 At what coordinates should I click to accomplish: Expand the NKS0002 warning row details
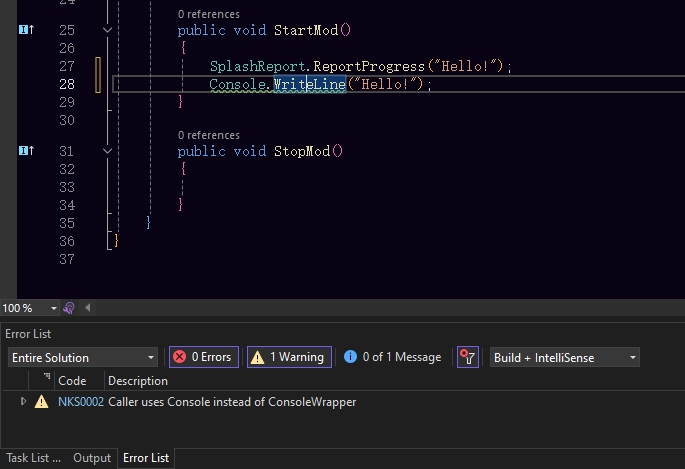click(23, 402)
